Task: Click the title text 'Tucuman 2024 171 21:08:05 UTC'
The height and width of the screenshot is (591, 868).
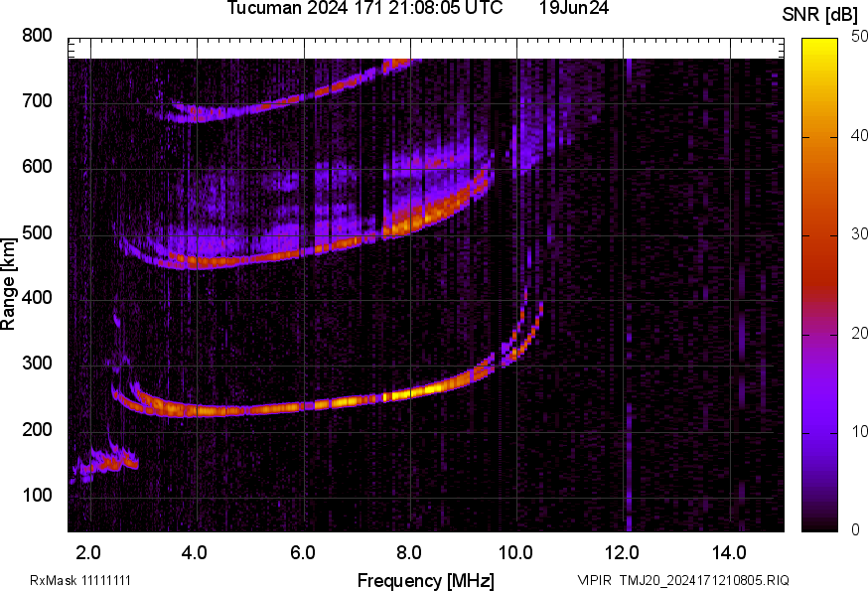Action: coord(364,7)
